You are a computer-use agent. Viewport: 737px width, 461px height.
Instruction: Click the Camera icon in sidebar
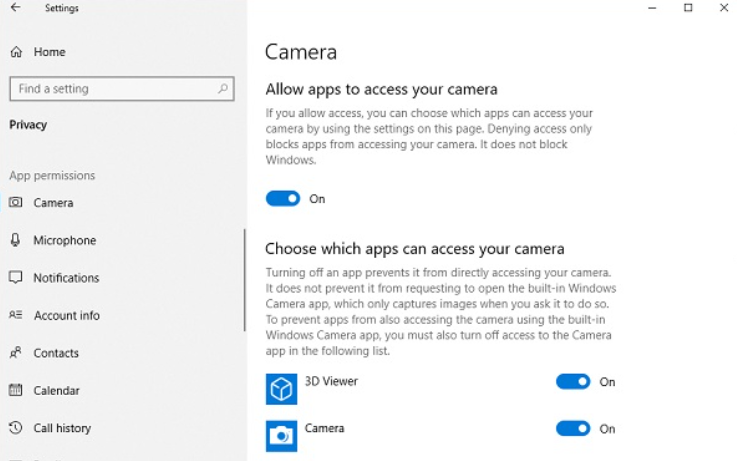click(x=16, y=203)
